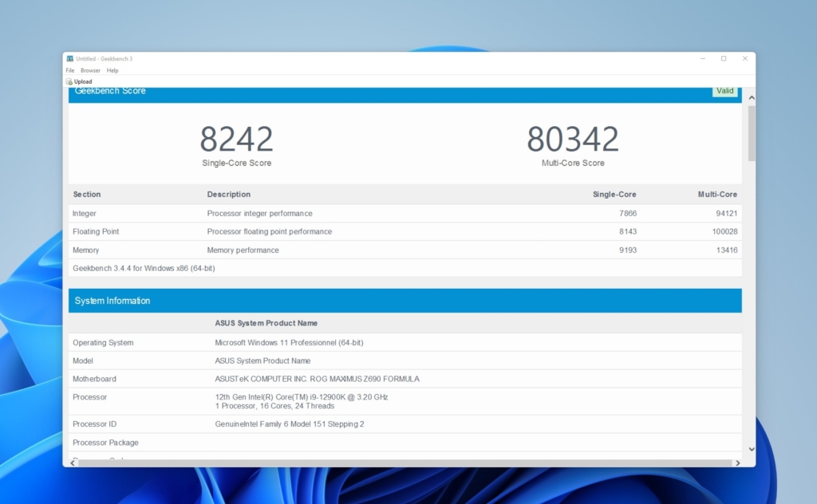
Task: Click the System Information section header
Action: tap(405, 301)
